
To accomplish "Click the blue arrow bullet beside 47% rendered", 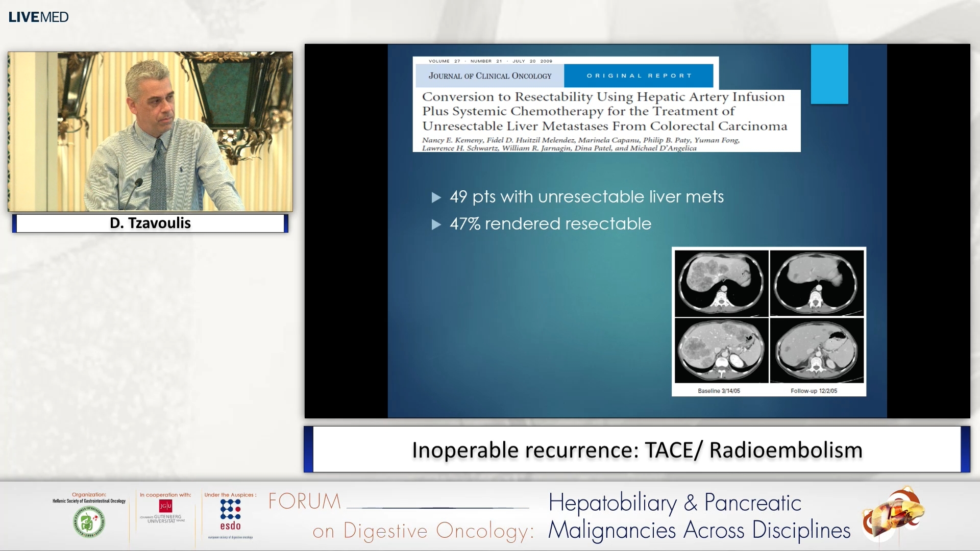I will pos(436,223).
